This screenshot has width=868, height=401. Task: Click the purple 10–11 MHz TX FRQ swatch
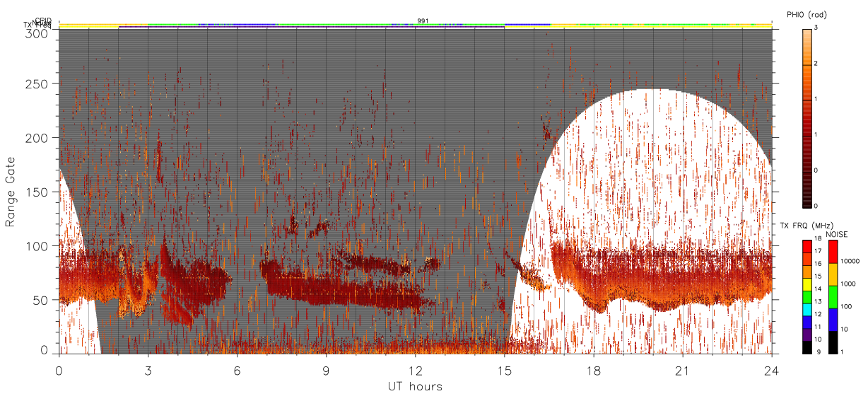807,335
